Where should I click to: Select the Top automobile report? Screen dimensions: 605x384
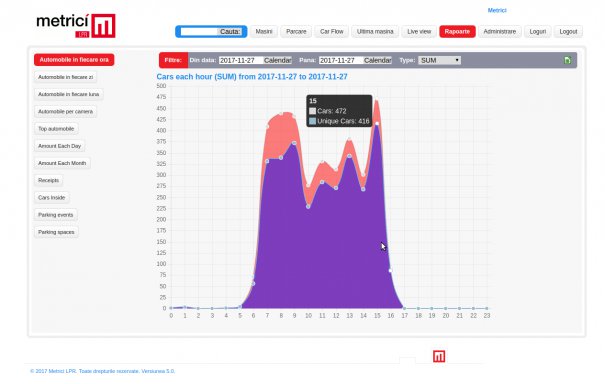(56, 129)
